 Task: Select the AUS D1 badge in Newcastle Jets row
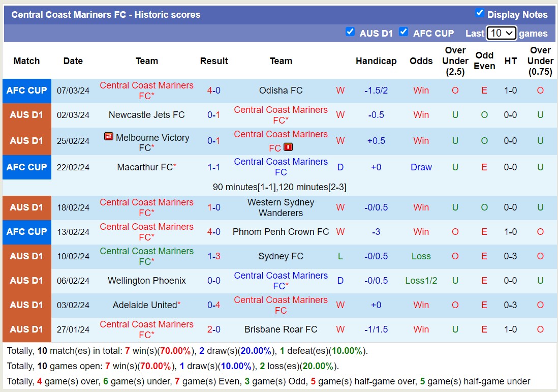(26, 115)
